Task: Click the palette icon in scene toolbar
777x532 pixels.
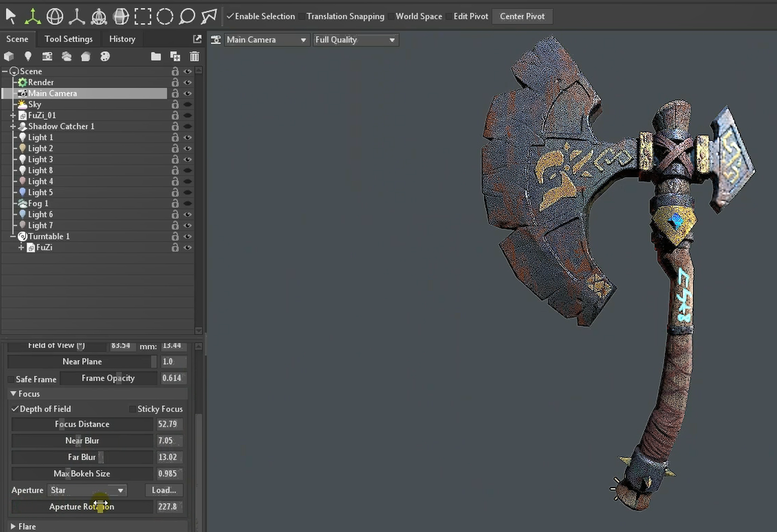Action: tap(105, 56)
